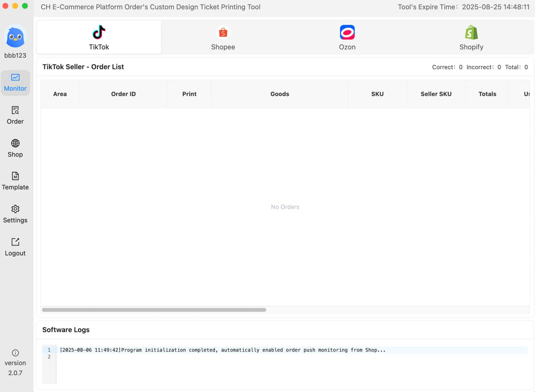Click log line 1 in Software Logs

pos(222,350)
